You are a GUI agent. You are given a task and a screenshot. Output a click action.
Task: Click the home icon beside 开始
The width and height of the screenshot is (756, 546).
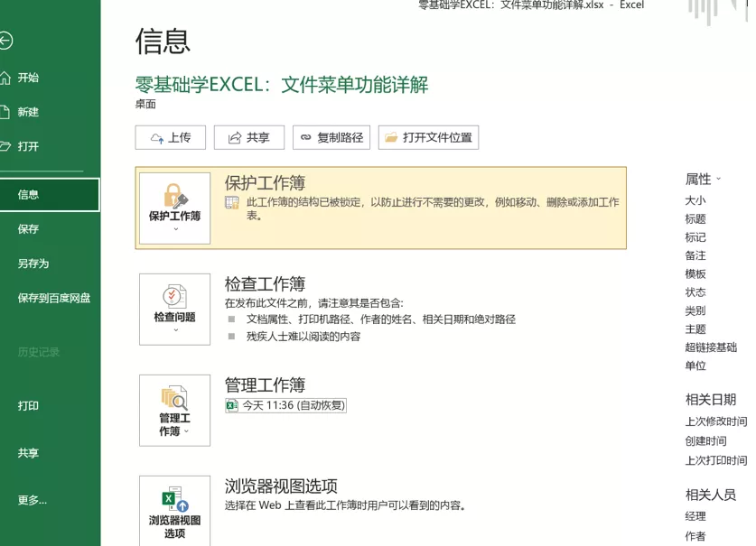click(5, 77)
